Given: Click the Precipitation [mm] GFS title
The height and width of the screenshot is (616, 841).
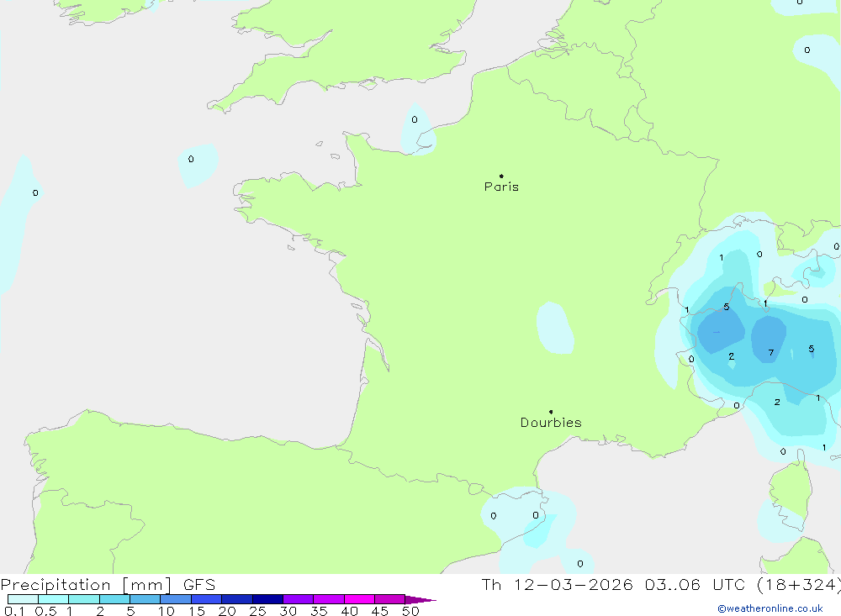Looking at the screenshot, I should [108, 584].
